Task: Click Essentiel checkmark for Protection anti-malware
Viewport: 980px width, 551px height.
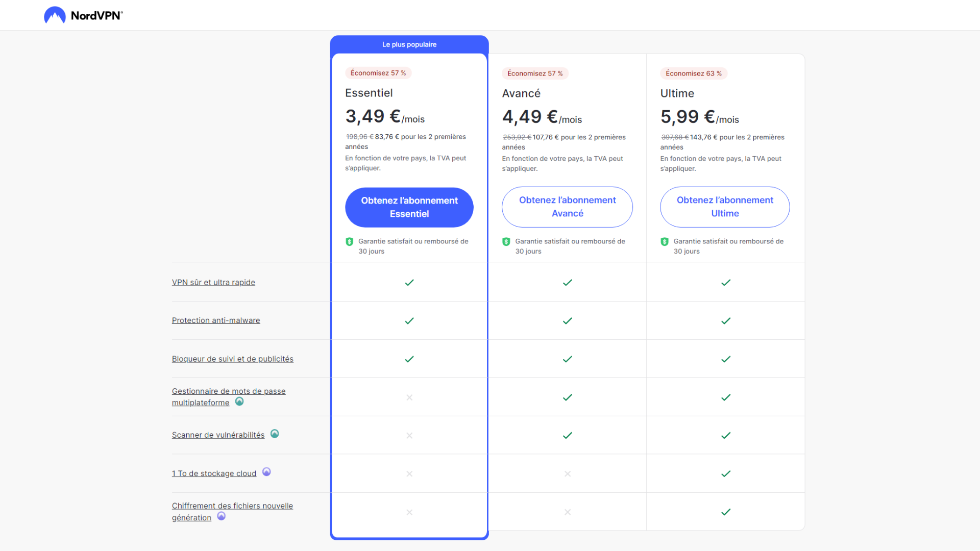Action: (409, 321)
